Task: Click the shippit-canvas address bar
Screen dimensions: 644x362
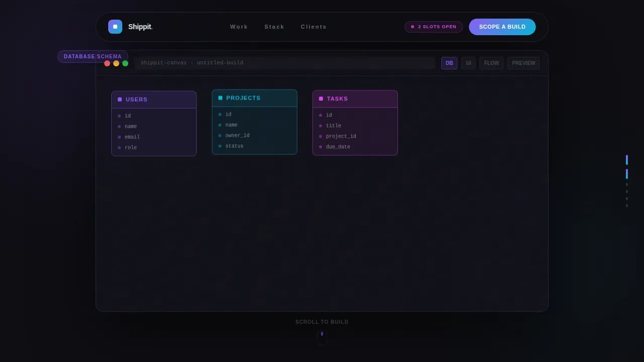Action: pyautogui.click(x=285, y=63)
